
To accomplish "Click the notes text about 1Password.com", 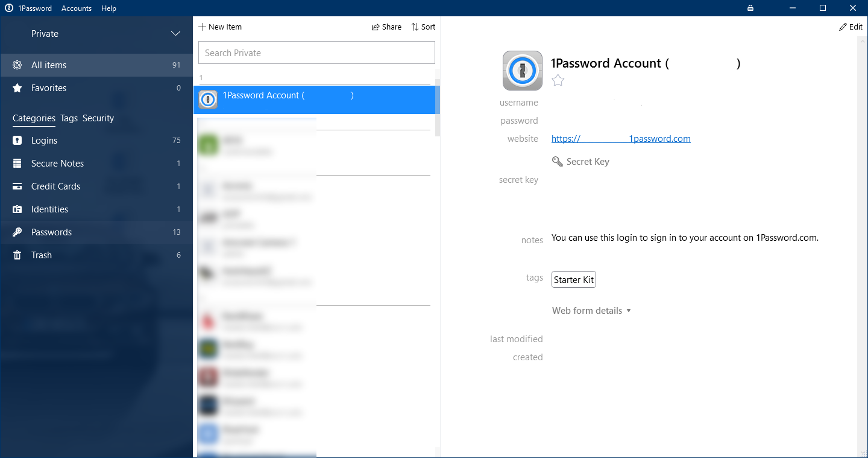I will tap(685, 238).
